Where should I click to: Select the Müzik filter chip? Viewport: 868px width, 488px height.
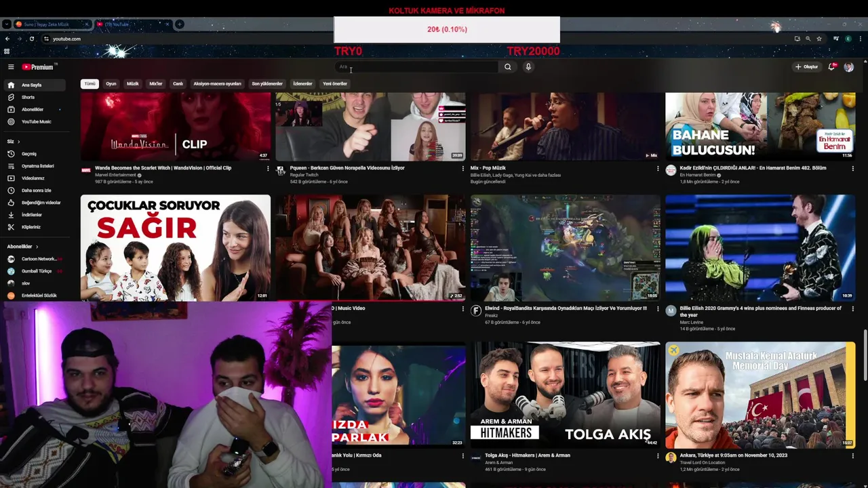133,84
